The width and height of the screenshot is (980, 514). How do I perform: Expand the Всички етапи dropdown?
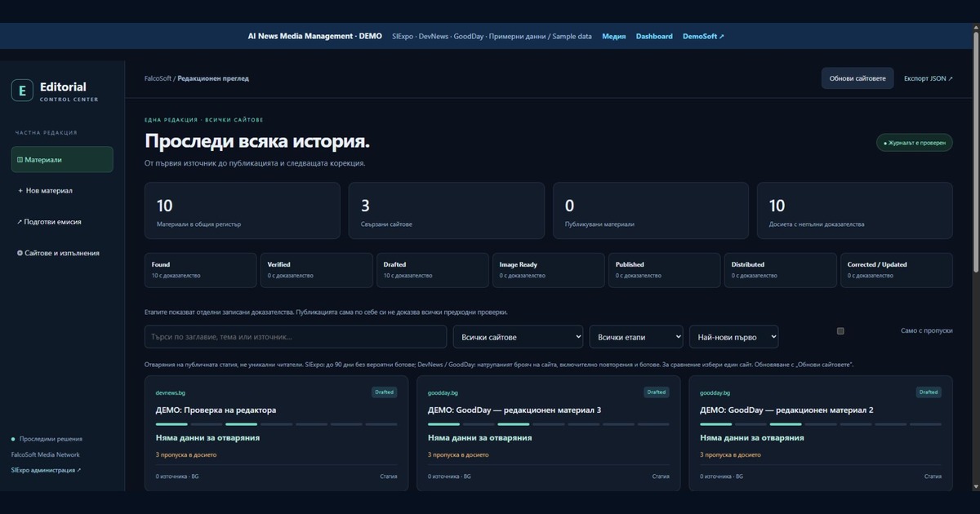636,337
